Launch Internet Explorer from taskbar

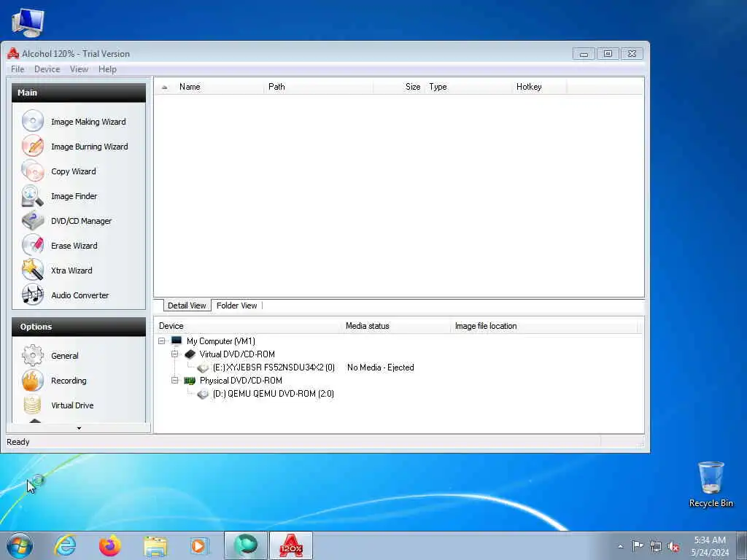pyautogui.click(x=65, y=545)
